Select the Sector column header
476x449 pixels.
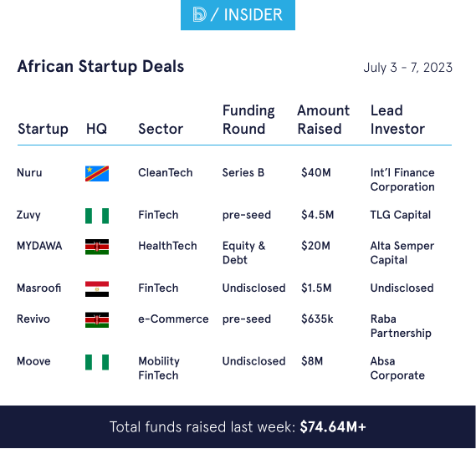(161, 129)
